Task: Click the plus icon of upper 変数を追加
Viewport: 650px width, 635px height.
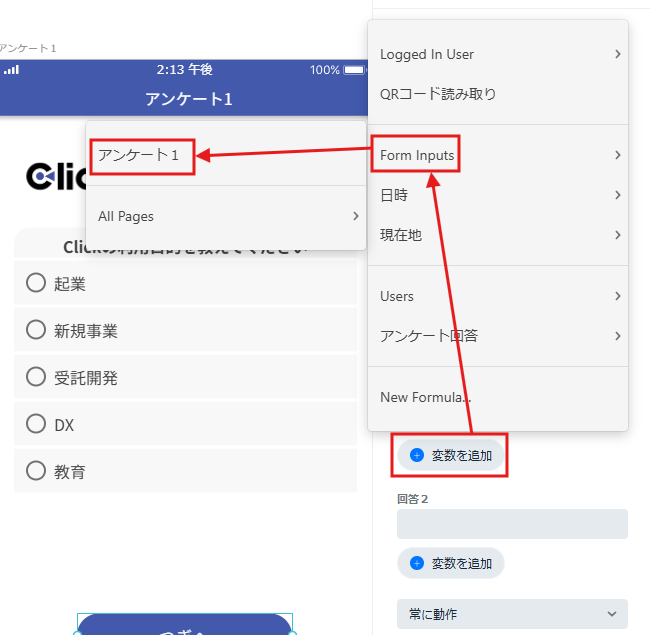Action: [x=417, y=455]
